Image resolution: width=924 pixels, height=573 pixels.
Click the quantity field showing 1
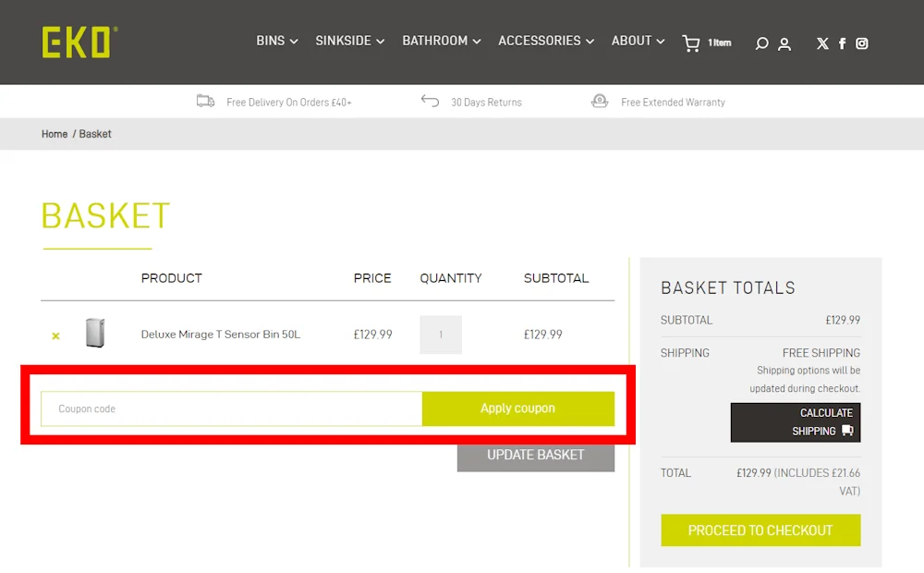click(x=441, y=335)
